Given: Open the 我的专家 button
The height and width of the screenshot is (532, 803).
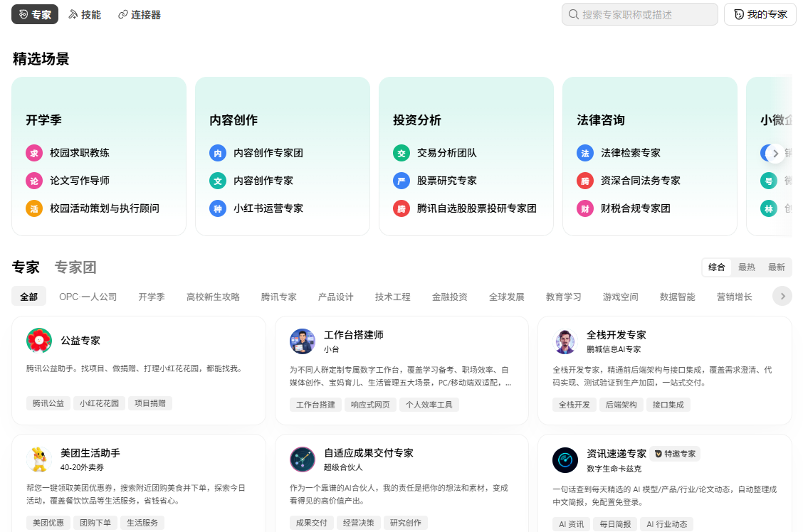Looking at the screenshot, I should [760, 14].
